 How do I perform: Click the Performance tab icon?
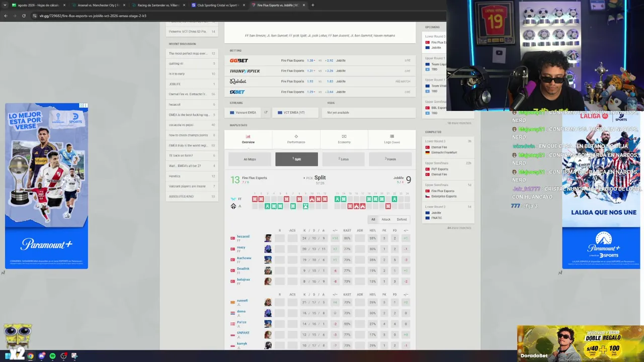click(296, 136)
